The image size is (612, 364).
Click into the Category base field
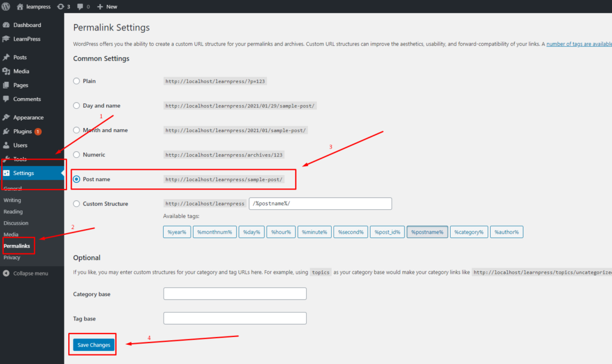tap(234, 294)
